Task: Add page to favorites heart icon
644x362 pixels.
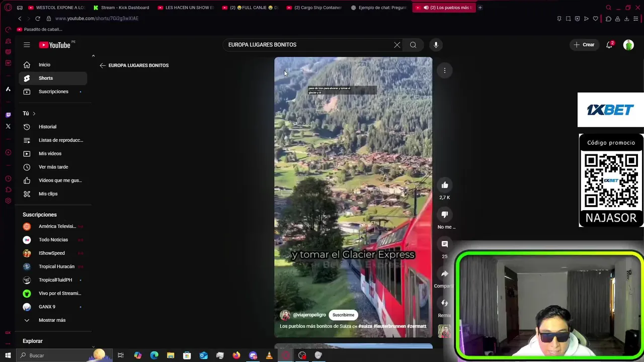Action: pos(596,19)
